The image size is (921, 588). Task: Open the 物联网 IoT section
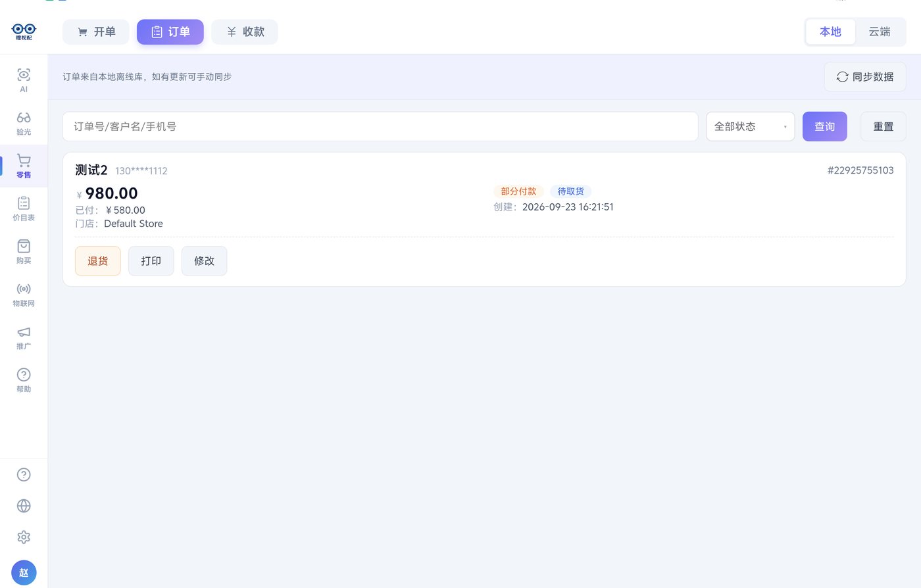[x=24, y=295]
